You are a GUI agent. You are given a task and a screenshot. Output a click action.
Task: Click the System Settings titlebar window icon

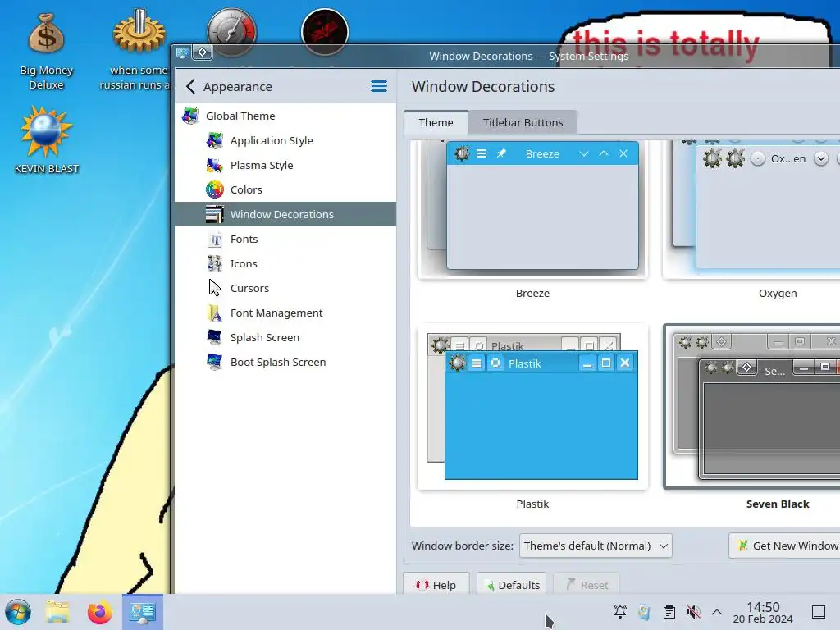tap(183, 52)
